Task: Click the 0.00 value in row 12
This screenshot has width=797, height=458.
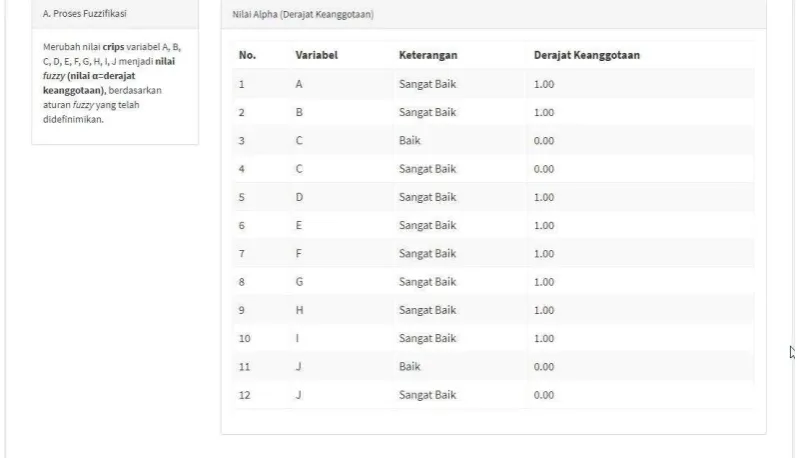Action: pyautogui.click(x=544, y=395)
